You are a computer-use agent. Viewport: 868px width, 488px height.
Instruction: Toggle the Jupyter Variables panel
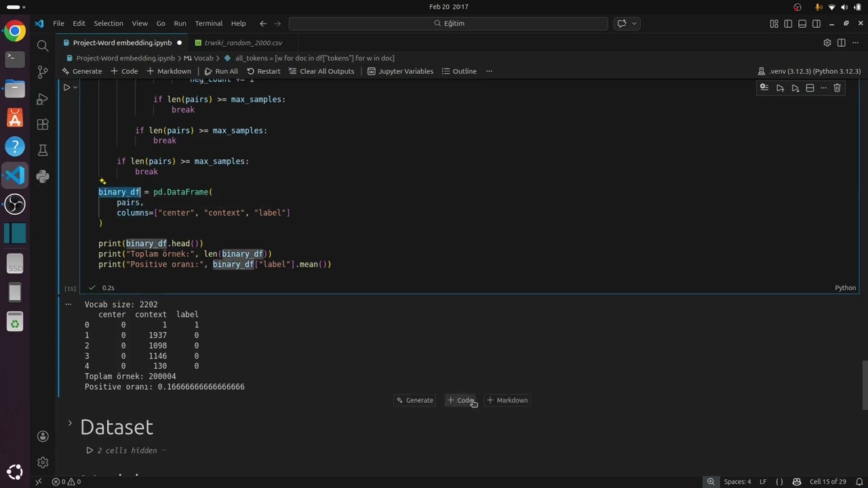coord(400,71)
